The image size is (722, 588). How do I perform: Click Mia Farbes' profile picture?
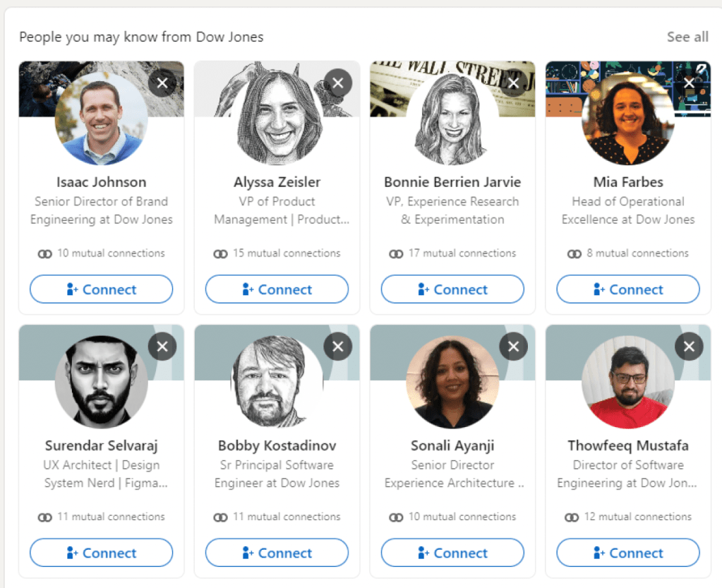[x=628, y=119]
